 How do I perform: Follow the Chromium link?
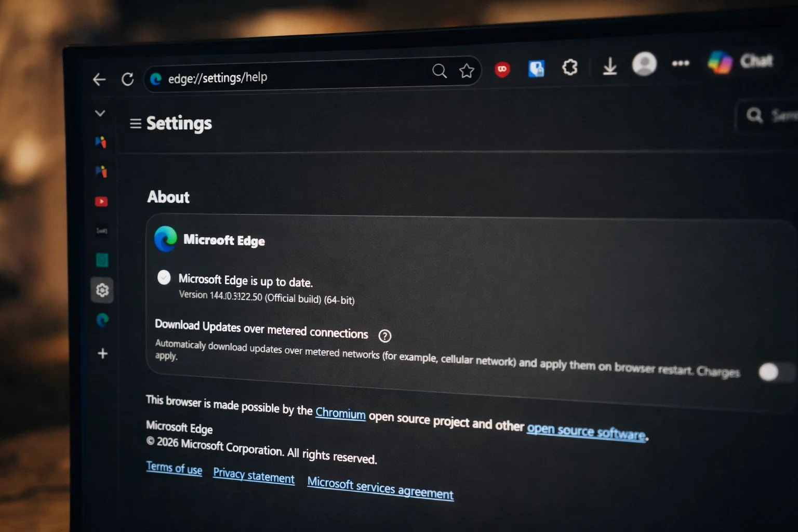point(340,414)
